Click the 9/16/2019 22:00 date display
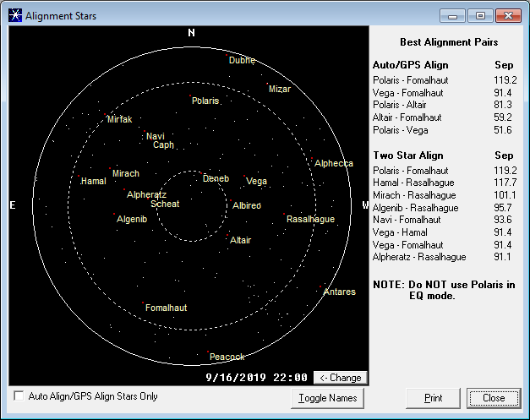This screenshot has height=420, width=530. (x=257, y=378)
